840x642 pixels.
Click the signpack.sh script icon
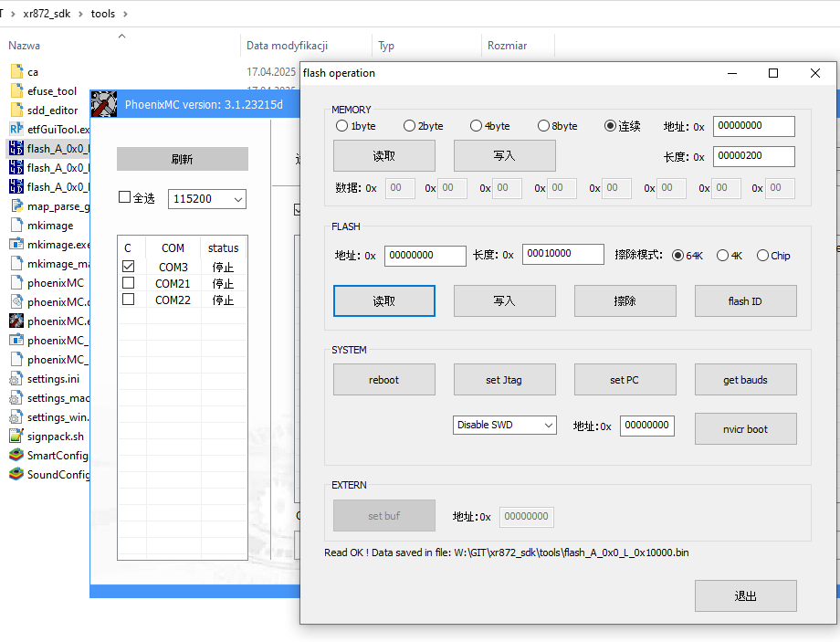(x=16, y=437)
